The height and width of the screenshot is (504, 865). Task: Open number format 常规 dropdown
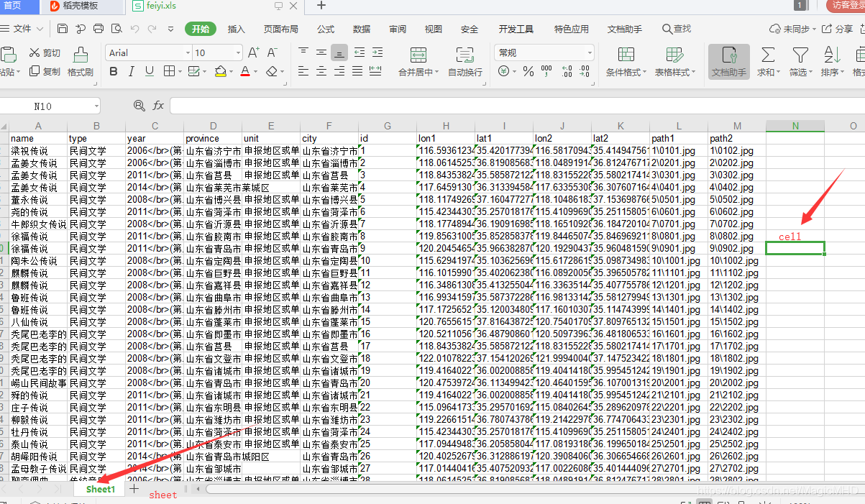590,52
